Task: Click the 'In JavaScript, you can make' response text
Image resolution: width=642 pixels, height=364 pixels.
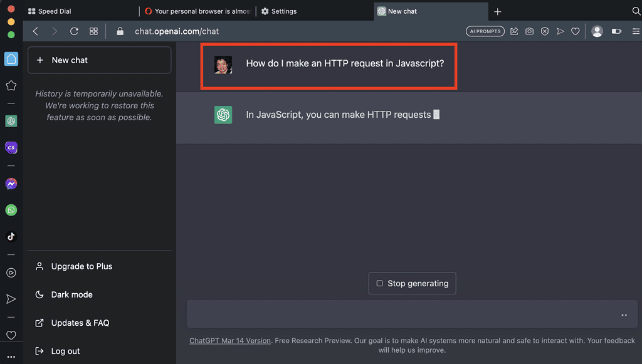Action: click(x=338, y=115)
